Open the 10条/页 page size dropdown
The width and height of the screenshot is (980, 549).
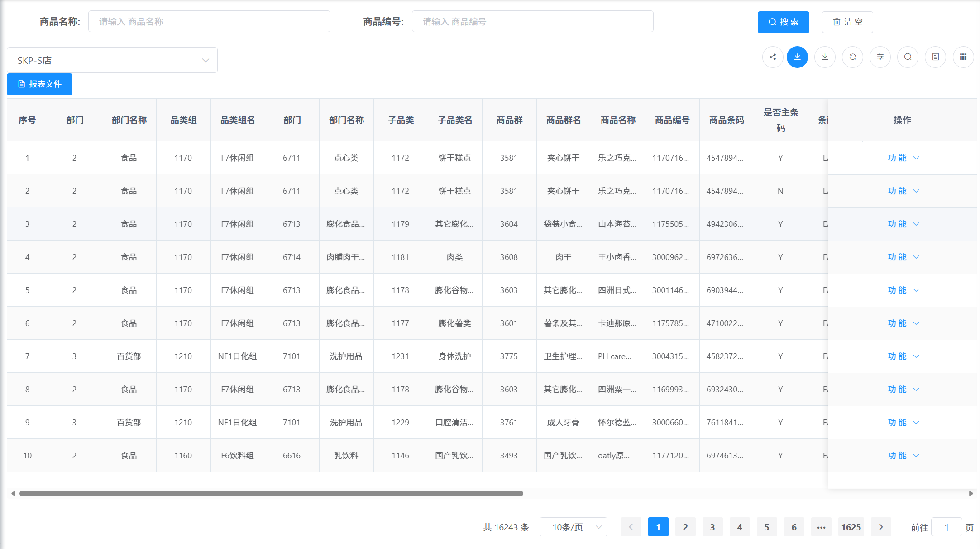(573, 527)
